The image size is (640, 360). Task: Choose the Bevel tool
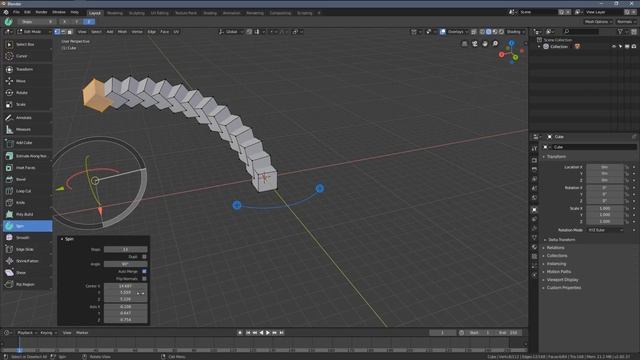[x=27, y=179]
